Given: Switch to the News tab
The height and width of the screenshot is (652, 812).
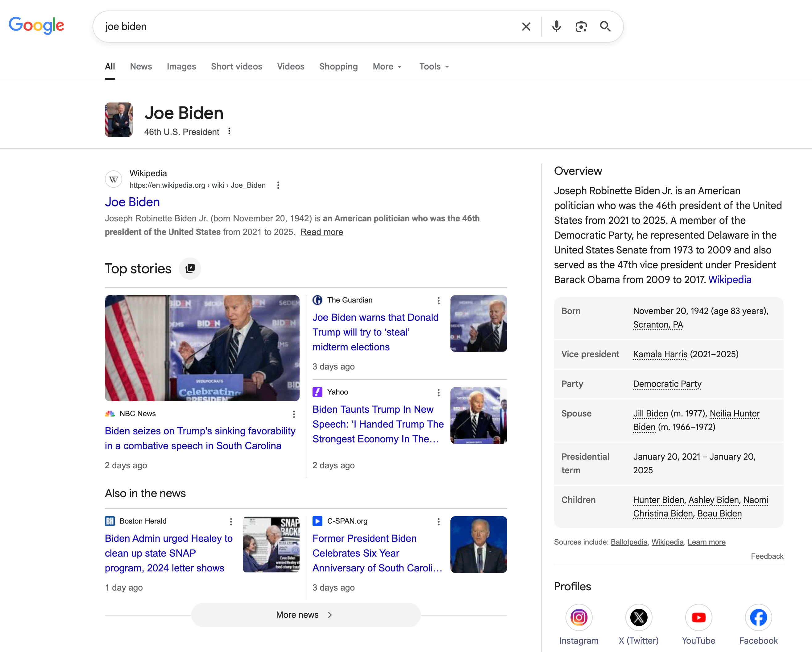Looking at the screenshot, I should 141,67.
